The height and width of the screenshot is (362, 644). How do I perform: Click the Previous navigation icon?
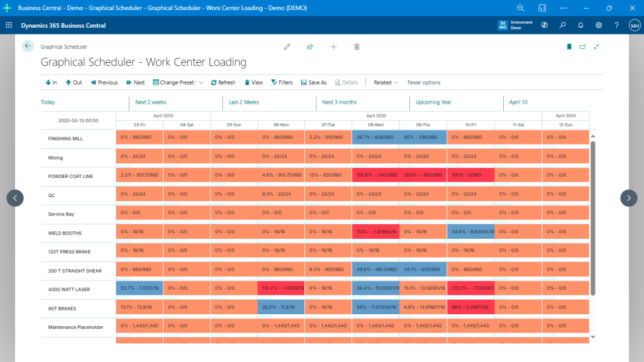(x=104, y=82)
